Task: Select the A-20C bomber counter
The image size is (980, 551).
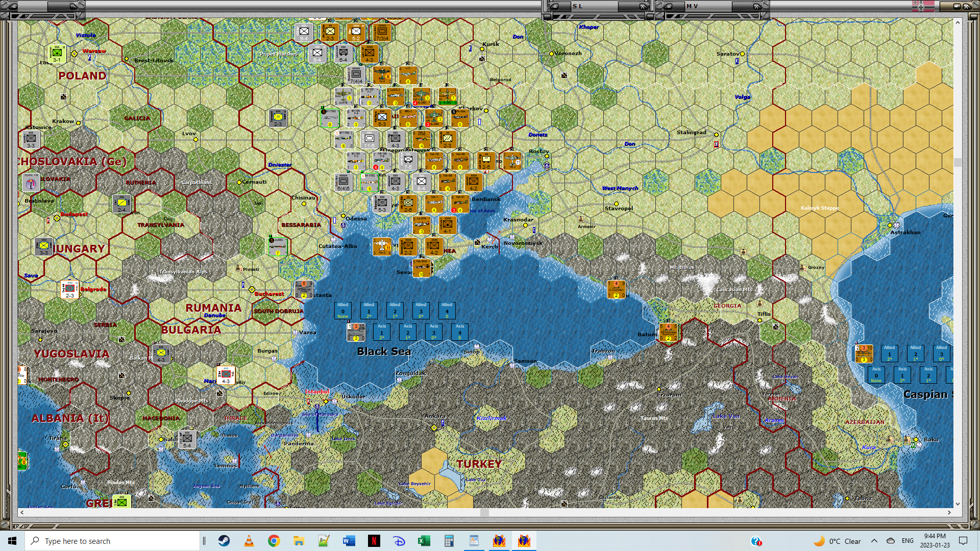Action: point(448,97)
